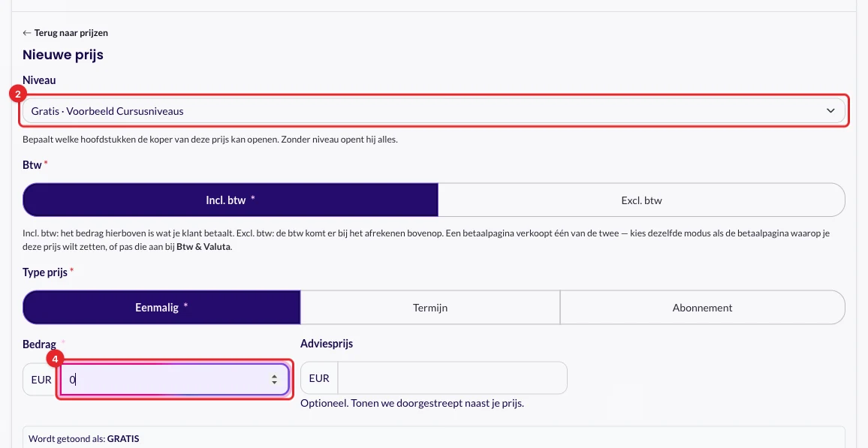Focus the Adviesprijs input field
The image size is (868, 448).
tap(452, 378)
